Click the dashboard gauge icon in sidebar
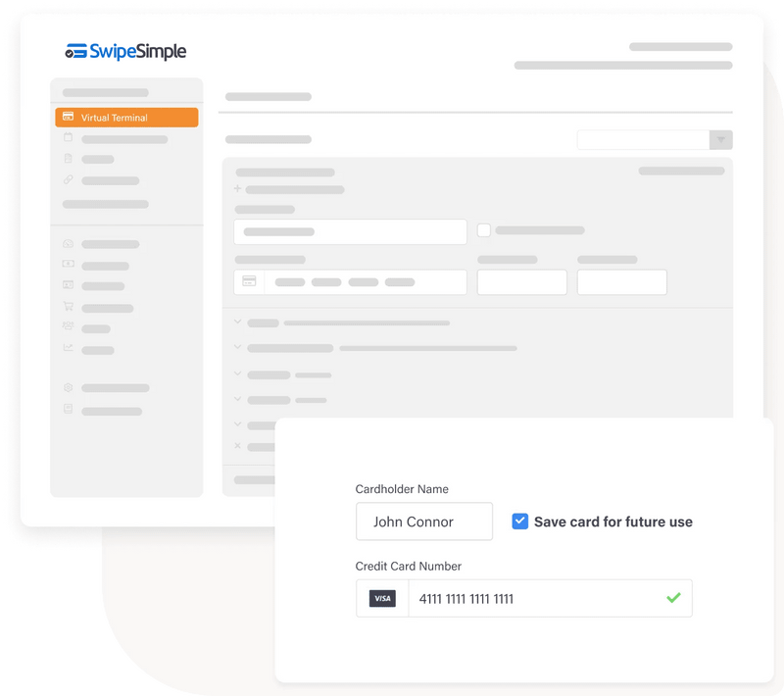 point(69,244)
